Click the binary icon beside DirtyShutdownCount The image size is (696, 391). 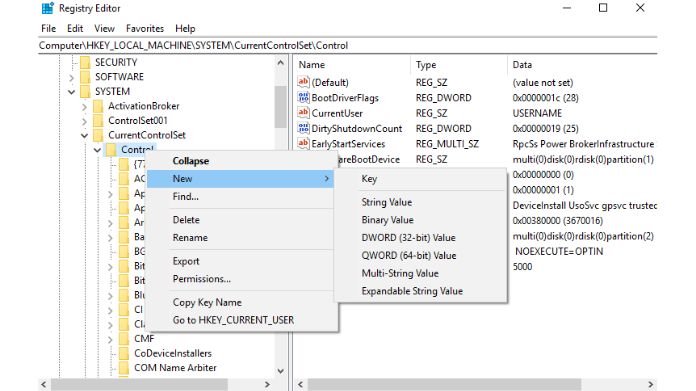[304, 128]
